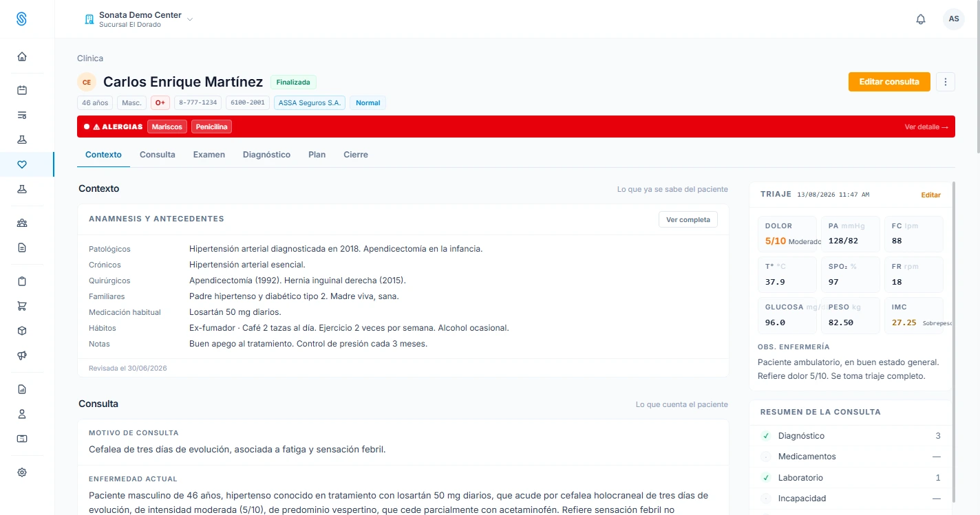Open the three-dot more options menu
This screenshot has height=515, width=980.
tap(946, 82)
